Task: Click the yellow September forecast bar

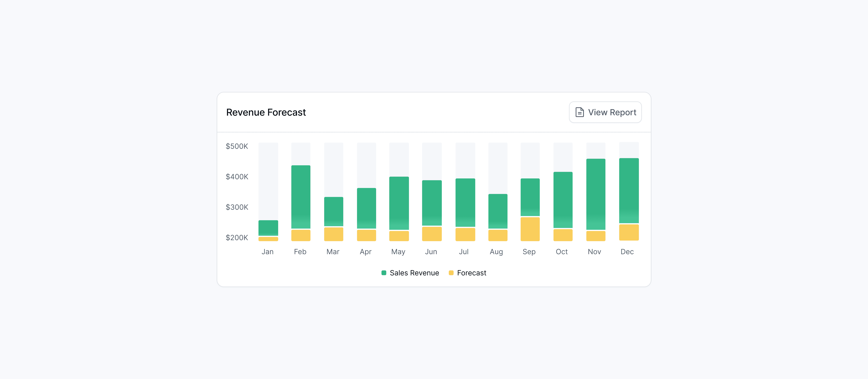Action: (x=530, y=229)
